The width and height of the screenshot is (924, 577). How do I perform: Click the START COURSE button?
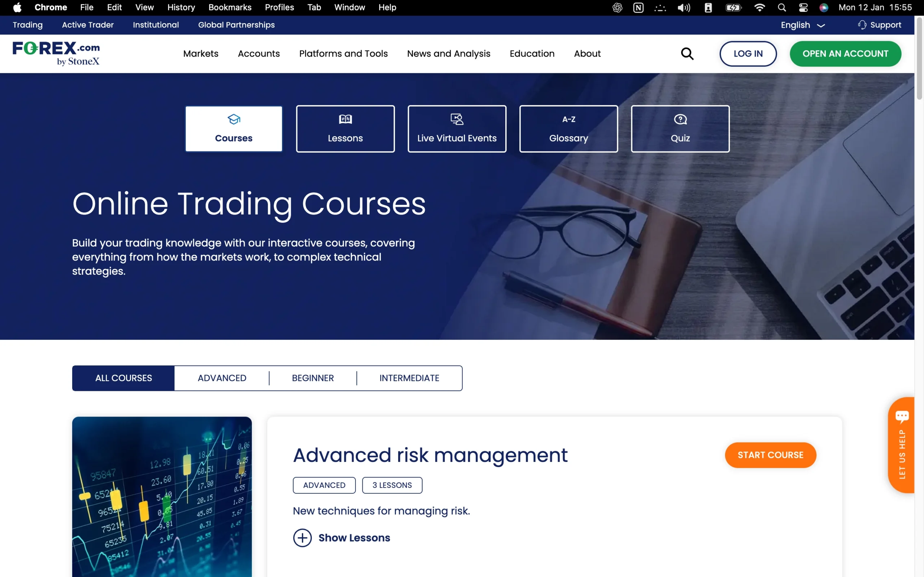point(770,454)
